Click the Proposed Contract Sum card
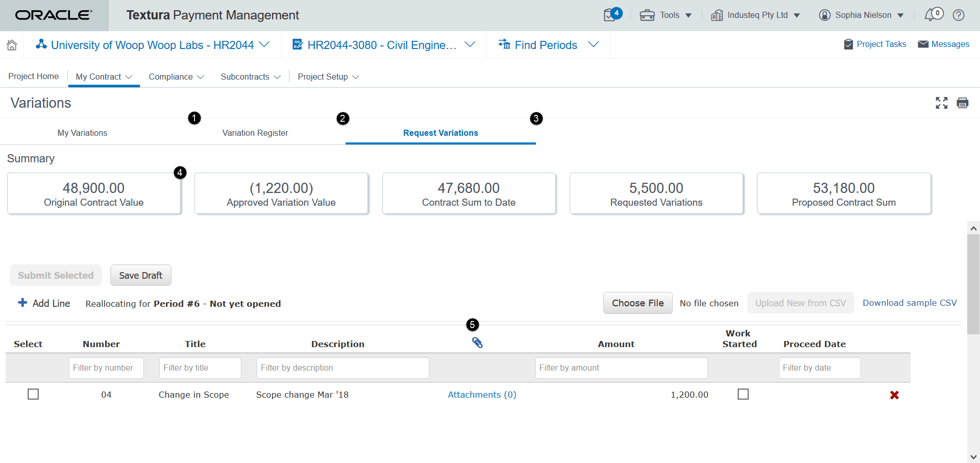This screenshot has width=980, height=463. 844,193
